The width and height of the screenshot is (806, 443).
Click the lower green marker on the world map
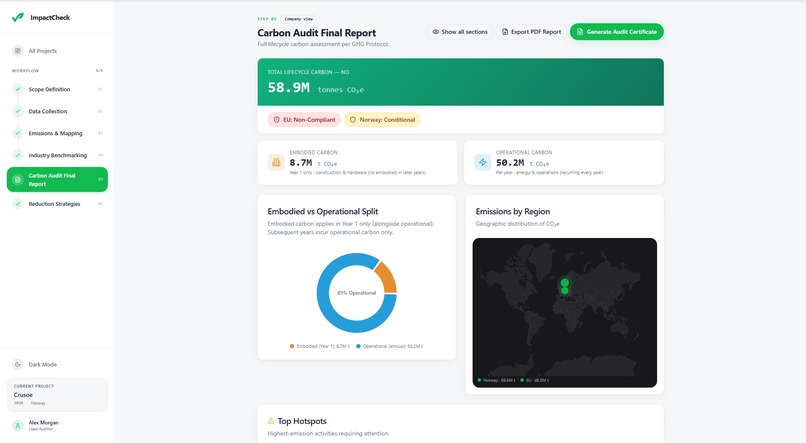tap(564, 290)
